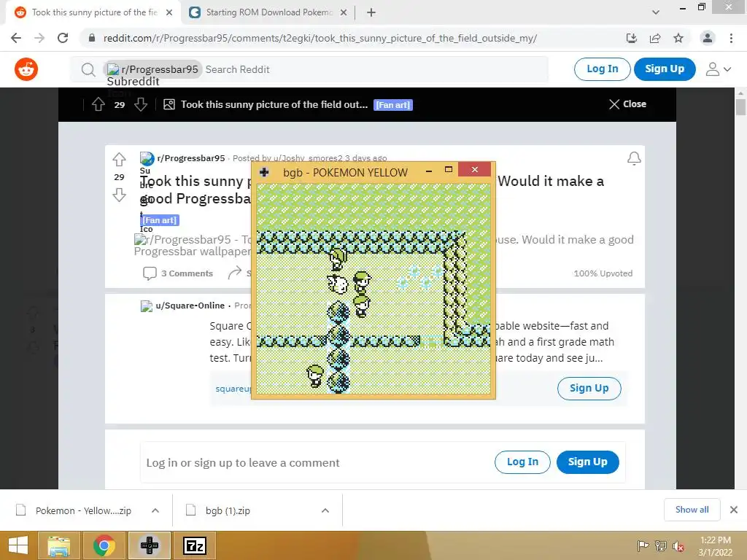Image resolution: width=747 pixels, height=560 pixels.
Task: Click the muted volume tray icon
Action: click(x=678, y=546)
